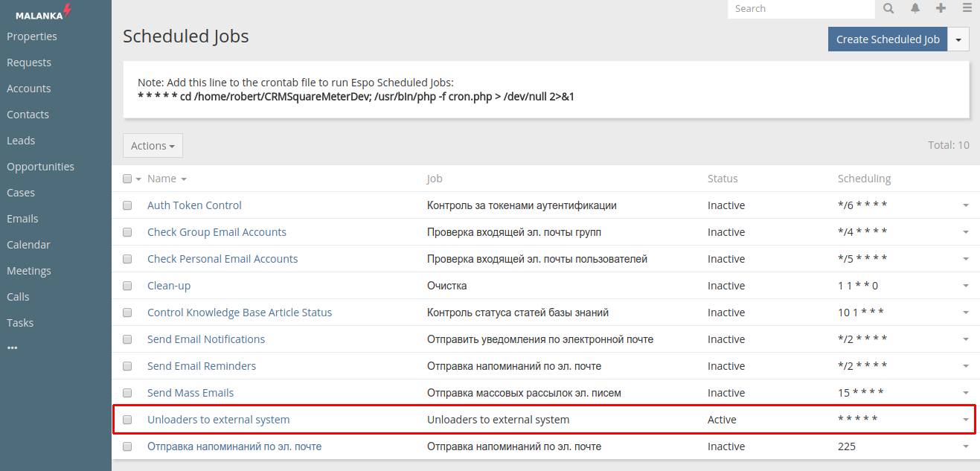Click into the Search input field
This screenshot has height=471, width=980.
click(800, 9)
